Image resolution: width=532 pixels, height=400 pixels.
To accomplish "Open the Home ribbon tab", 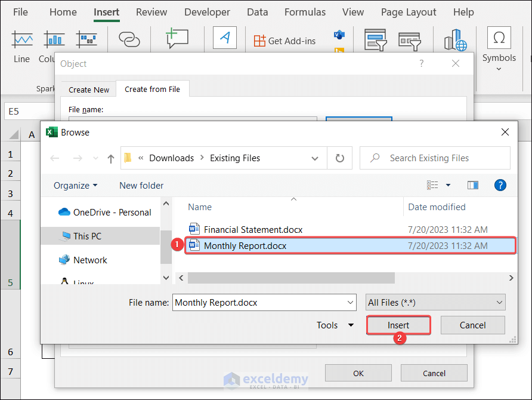I will [63, 12].
